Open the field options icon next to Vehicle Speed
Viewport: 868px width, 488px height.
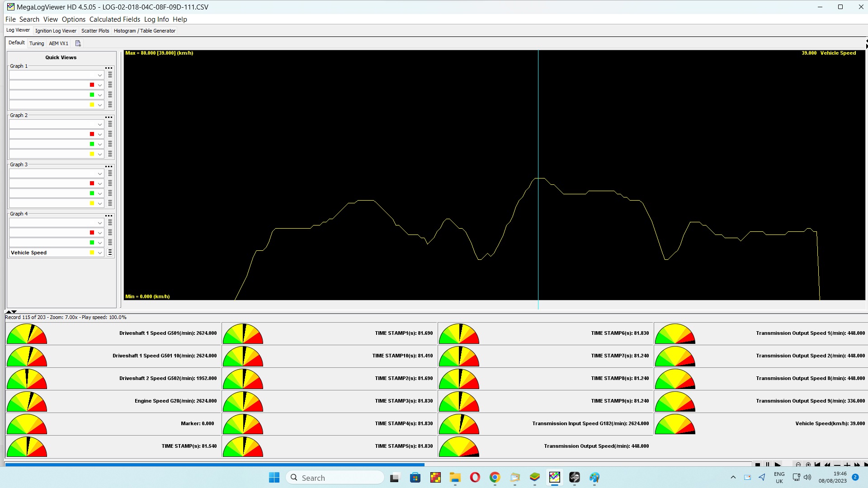point(110,253)
